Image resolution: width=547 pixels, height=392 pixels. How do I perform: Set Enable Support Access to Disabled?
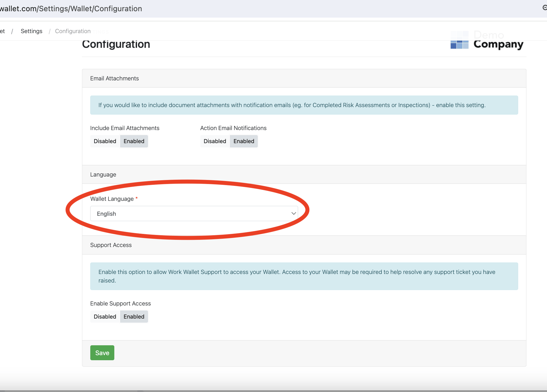click(105, 317)
